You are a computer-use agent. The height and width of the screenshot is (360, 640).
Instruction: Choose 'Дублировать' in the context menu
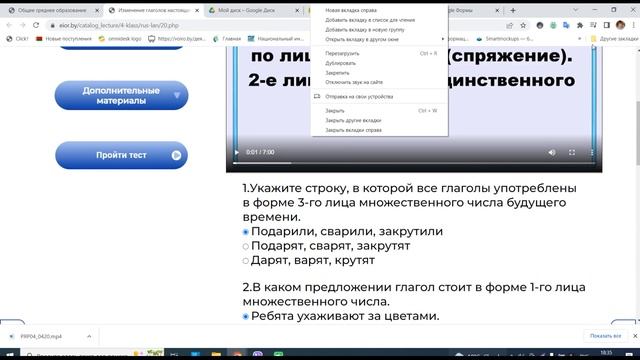pos(379,63)
